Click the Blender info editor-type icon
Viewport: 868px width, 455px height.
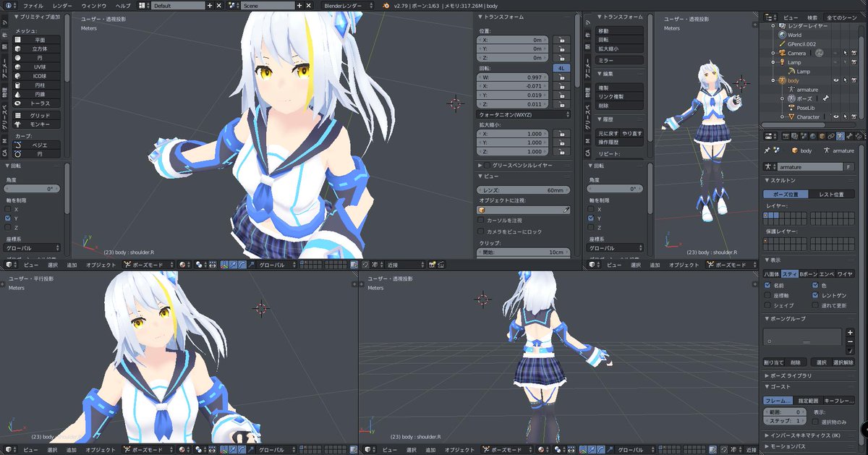(8, 5)
